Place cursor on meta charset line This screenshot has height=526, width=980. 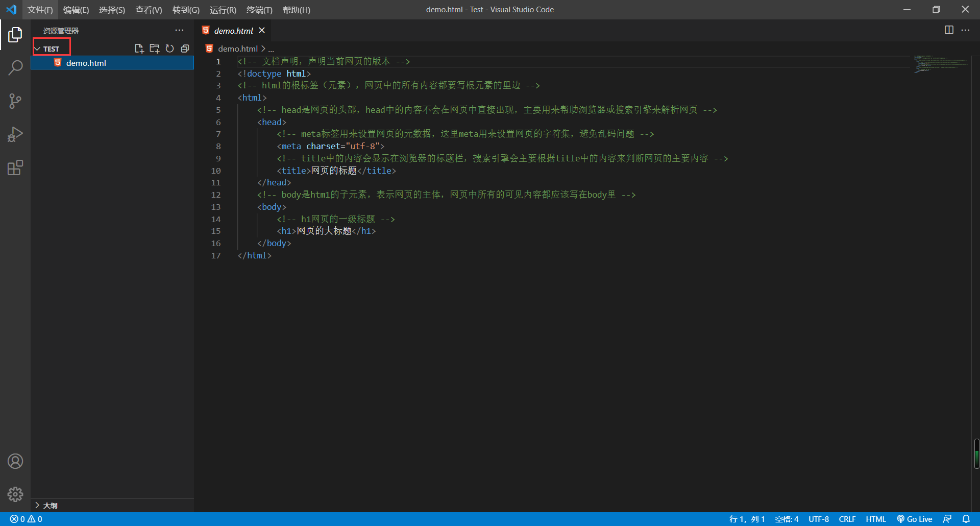tap(331, 146)
